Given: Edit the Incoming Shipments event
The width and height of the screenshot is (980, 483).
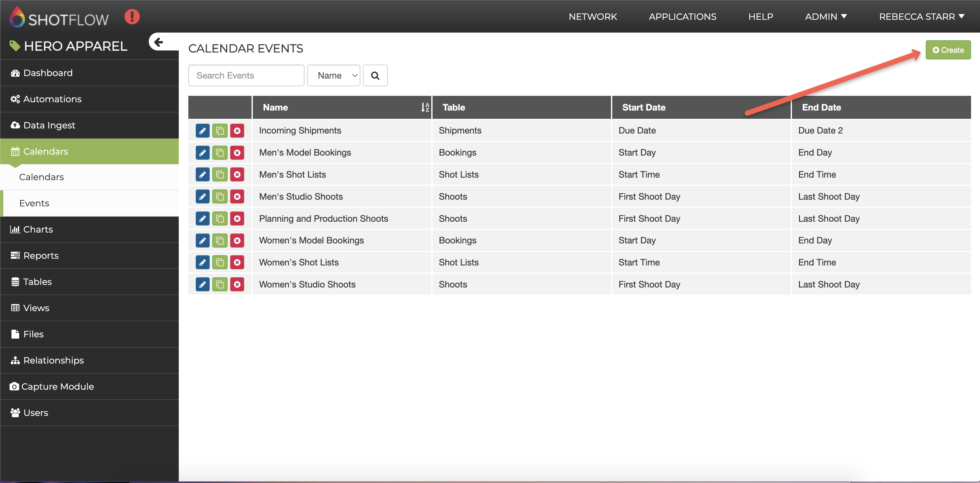Looking at the screenshot, I should 202,131.
